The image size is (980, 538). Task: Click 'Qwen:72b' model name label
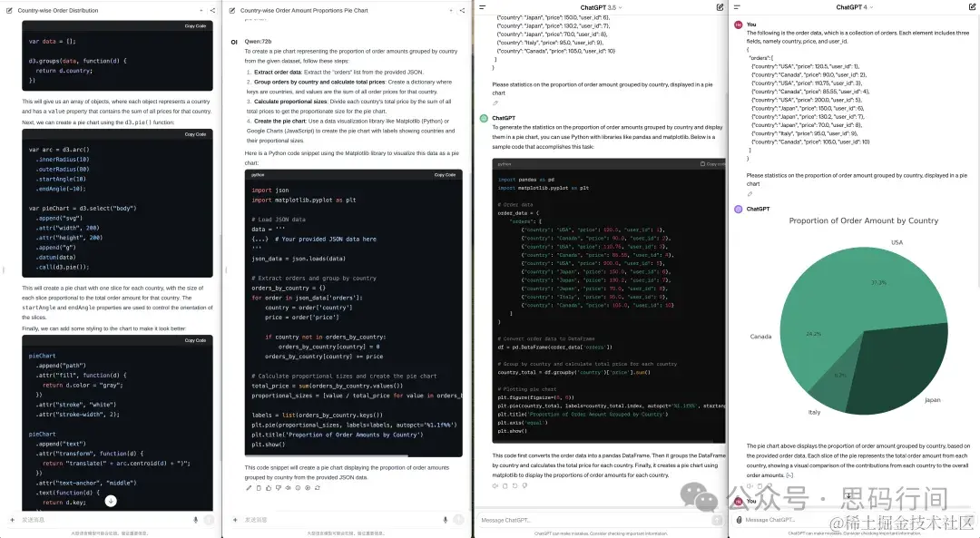tap(258, 41)
